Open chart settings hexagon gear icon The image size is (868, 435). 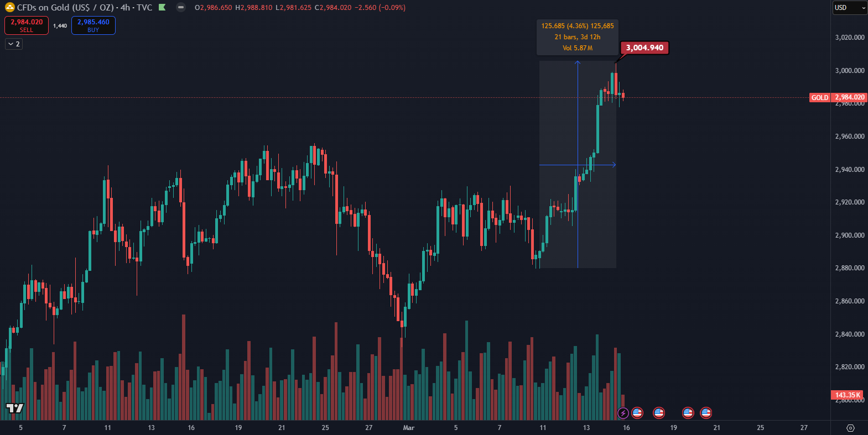click(x=850, y=428)
